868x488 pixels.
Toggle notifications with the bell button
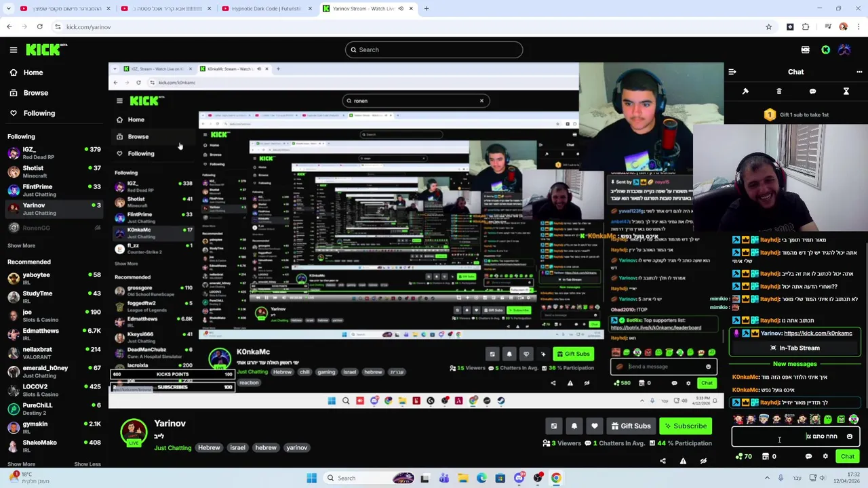tap(574, 426)
